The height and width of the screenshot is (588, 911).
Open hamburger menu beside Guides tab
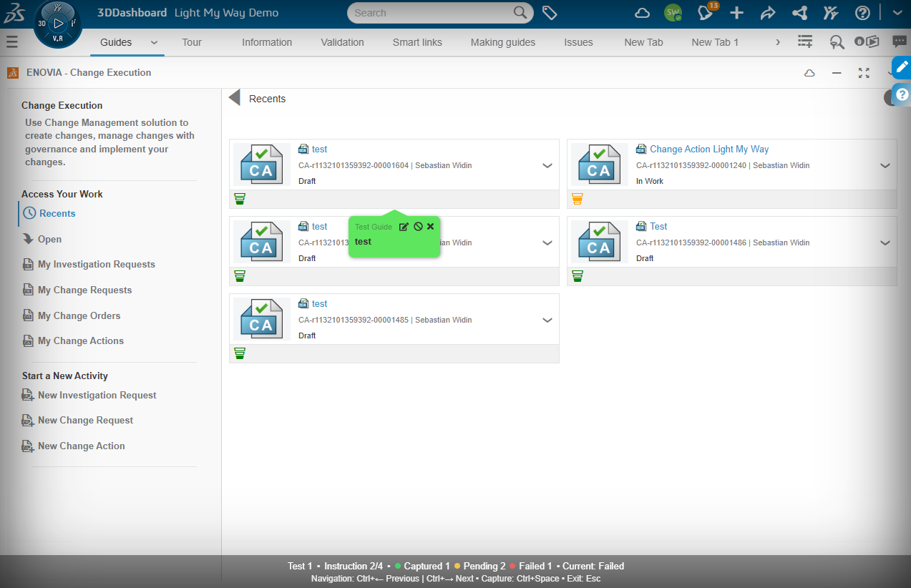click(11, 42)
